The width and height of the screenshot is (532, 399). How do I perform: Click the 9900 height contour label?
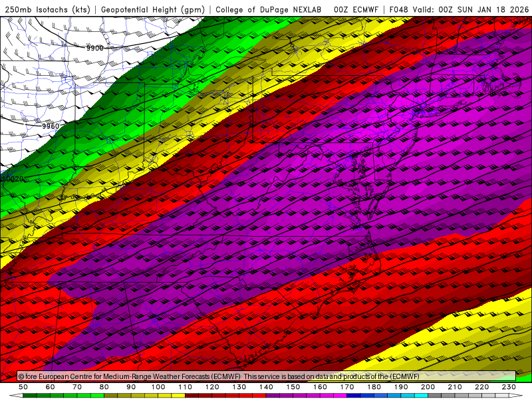pos(94,48)
